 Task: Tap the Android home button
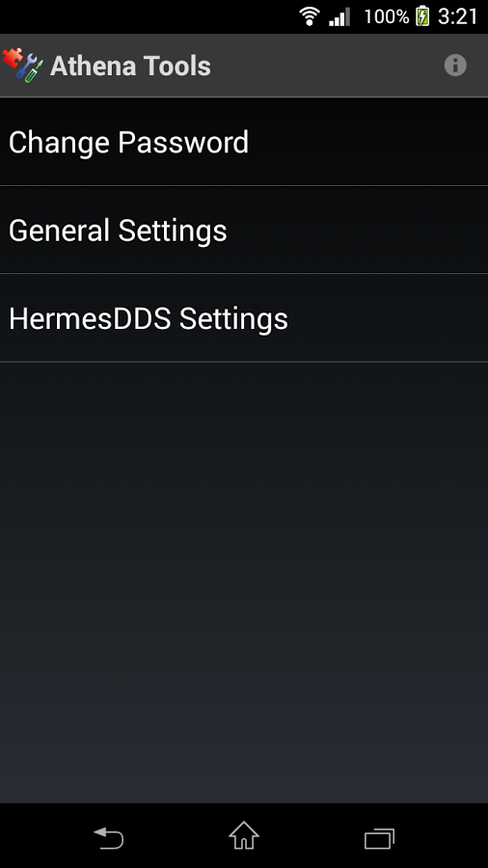(x=244, y=836)
